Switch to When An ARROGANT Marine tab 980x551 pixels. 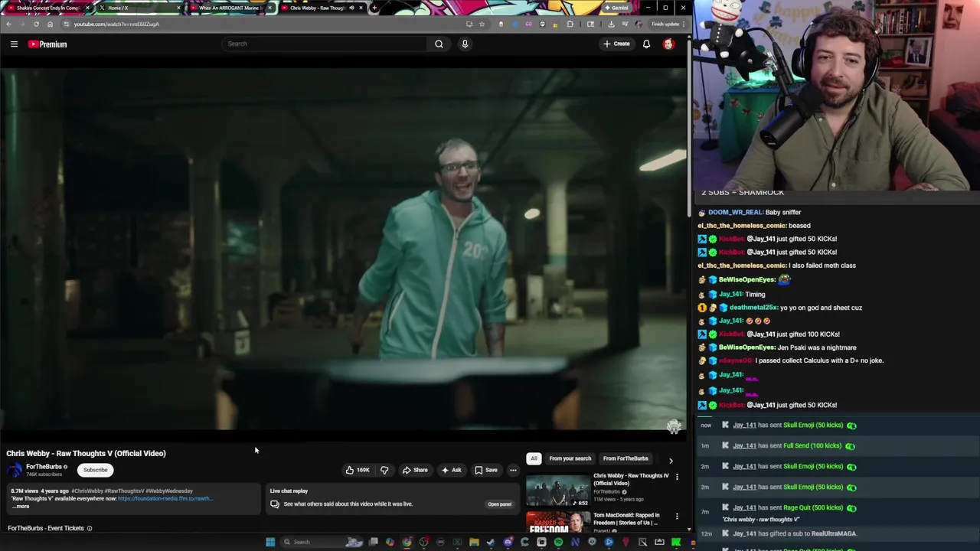(x=229, y=8)
